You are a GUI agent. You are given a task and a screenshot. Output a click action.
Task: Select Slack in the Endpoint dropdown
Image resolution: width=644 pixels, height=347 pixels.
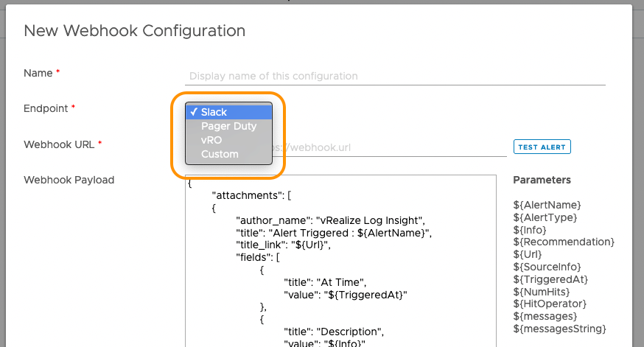click(x=228, y=112)
